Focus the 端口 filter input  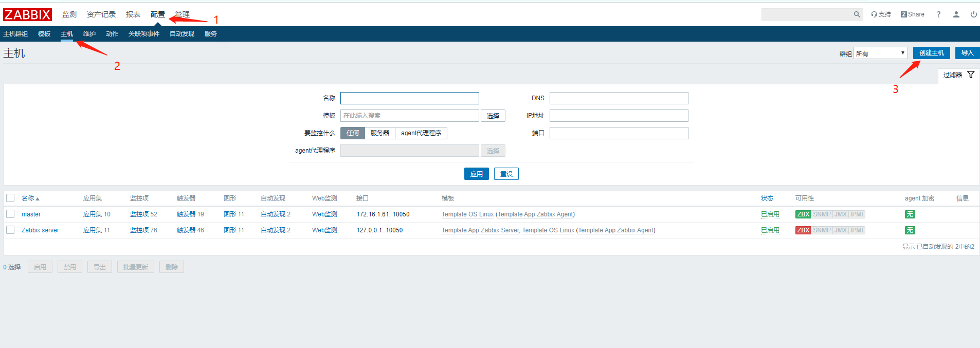pyautogui.click(x=619, y=133)
